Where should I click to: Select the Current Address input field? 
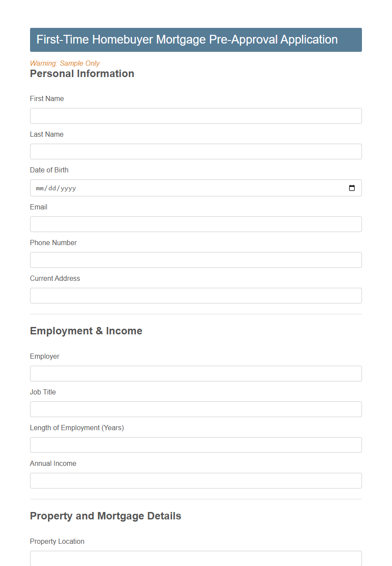pos(196,295)
